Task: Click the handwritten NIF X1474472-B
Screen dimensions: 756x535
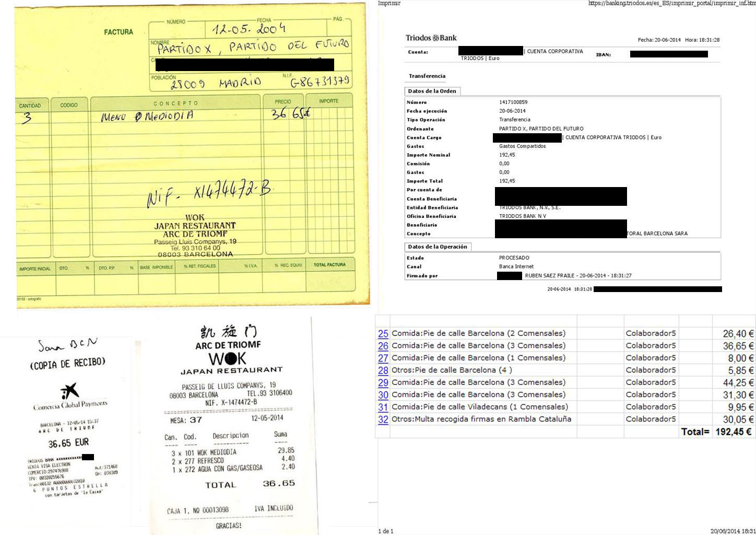Action: 209,194
